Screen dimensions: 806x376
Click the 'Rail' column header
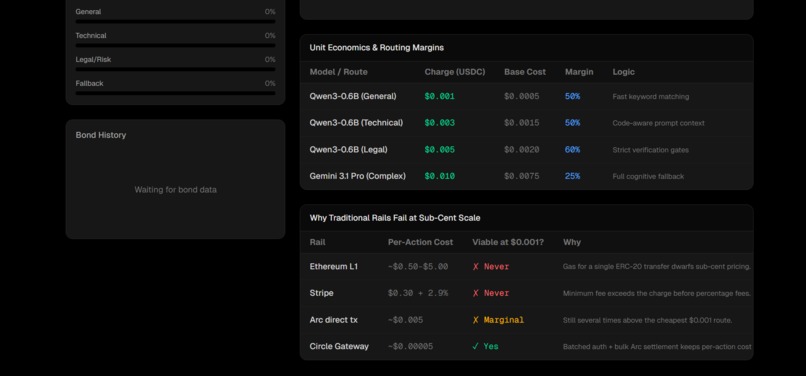(x=318, y=242)
